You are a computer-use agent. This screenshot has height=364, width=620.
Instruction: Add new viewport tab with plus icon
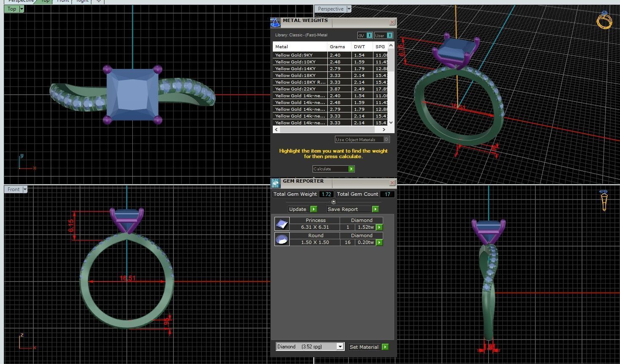(99, 1)
